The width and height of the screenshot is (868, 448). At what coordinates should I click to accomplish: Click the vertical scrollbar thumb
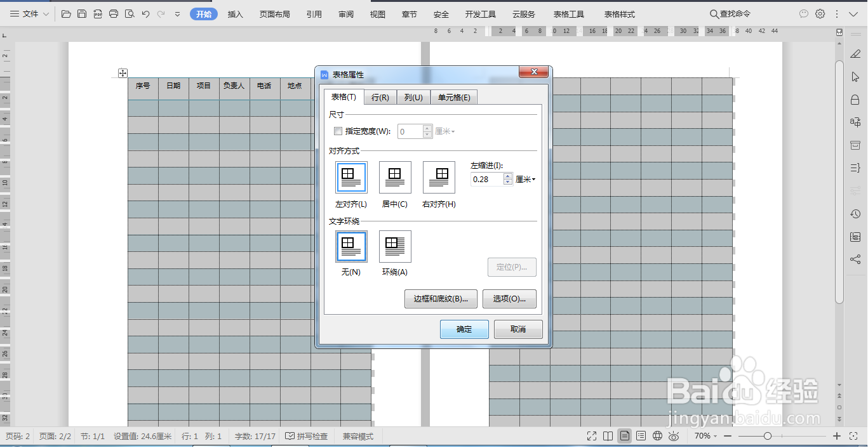tap(839, 181)
